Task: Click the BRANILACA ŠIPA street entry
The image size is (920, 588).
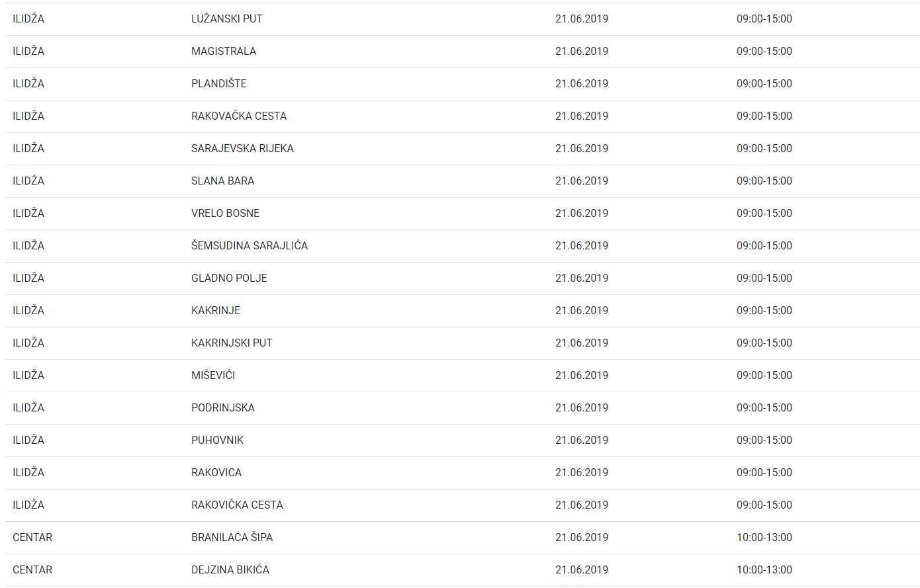Action: pyautogui.click(x=232, y=537)
